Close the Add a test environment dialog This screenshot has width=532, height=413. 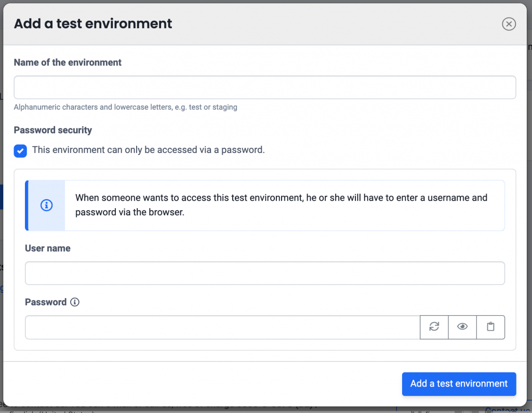[x=509, y=24]
